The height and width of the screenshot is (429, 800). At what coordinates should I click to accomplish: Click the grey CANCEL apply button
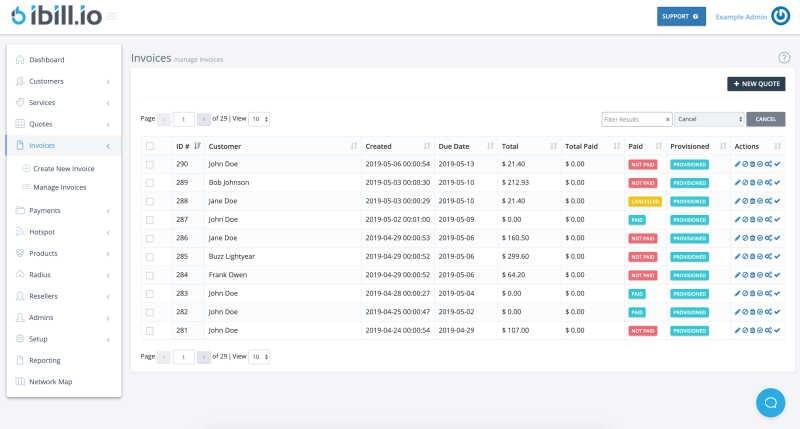765,119
